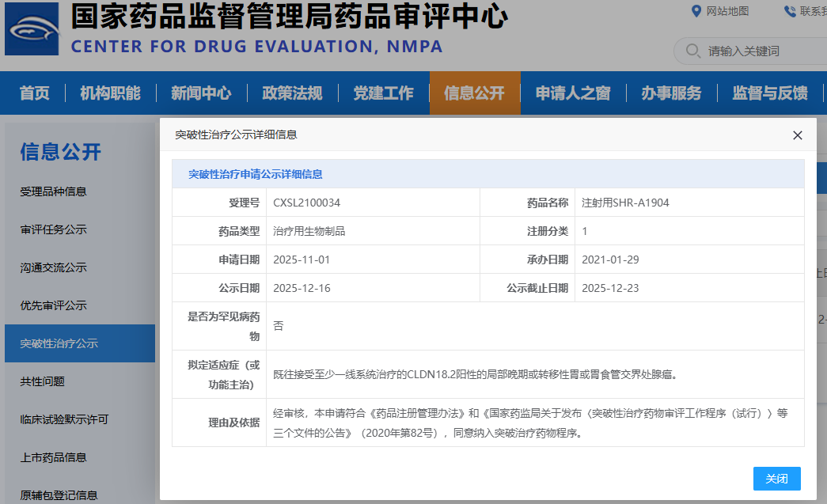Open the 申请人之窗 menu
This screenshot has height=504, width=827.
(x=573, y=93)
